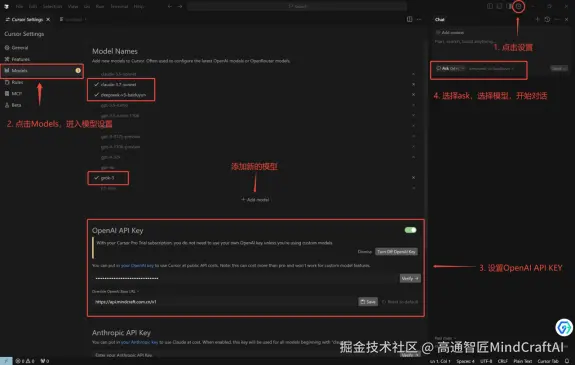Screen dimensions: 575x365
Task: Close the Cursor Settings tab
Action: (48, 19)
